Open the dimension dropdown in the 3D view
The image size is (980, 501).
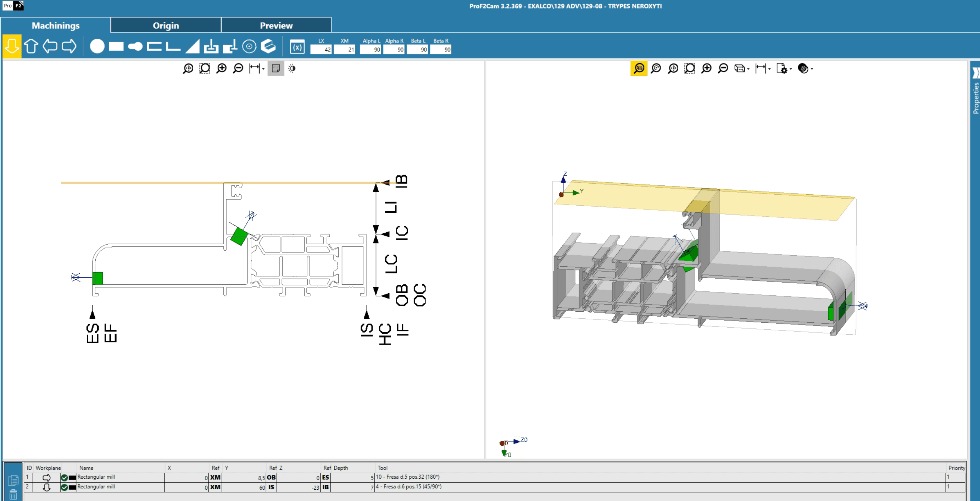[763, 68]
